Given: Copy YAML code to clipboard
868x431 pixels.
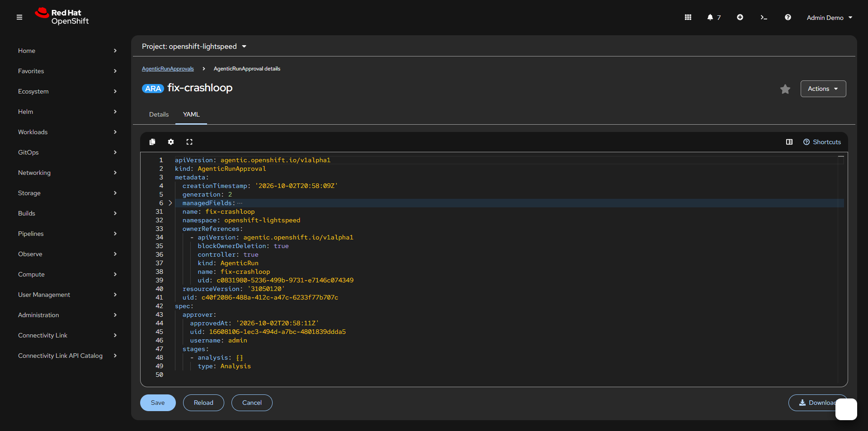Looking at the screenshot, I should 152,142.
